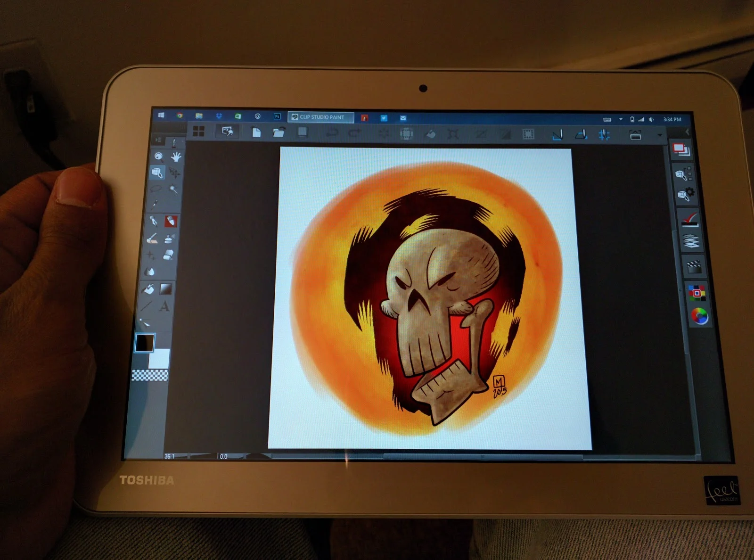The width and height of the screenshot is (754, 560).
Task: Open the grid layout button in command bar
Action: (x=198, y=132)
